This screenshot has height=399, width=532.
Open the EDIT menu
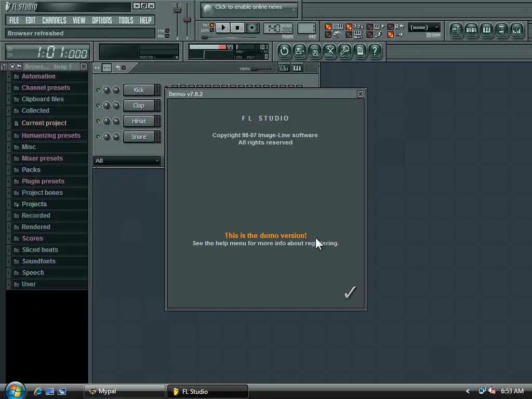(30, 20)
